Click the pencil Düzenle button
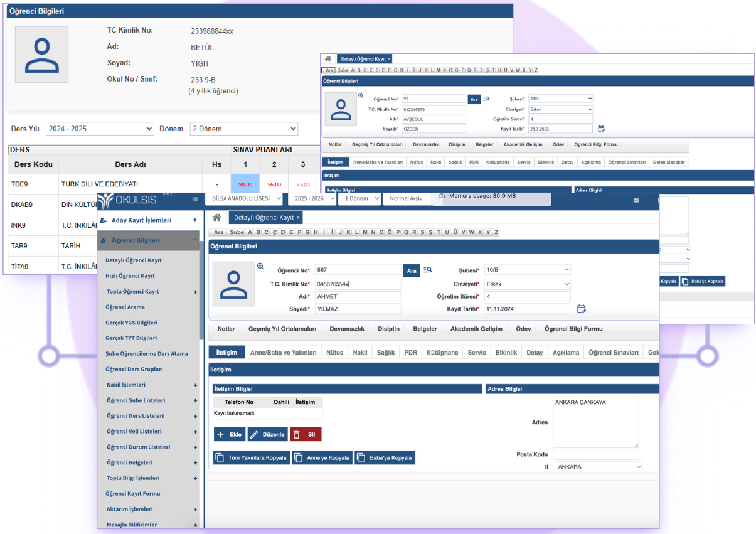Image resolution: width=756 pixels, height=534 pixels. [x=267, y=434]
